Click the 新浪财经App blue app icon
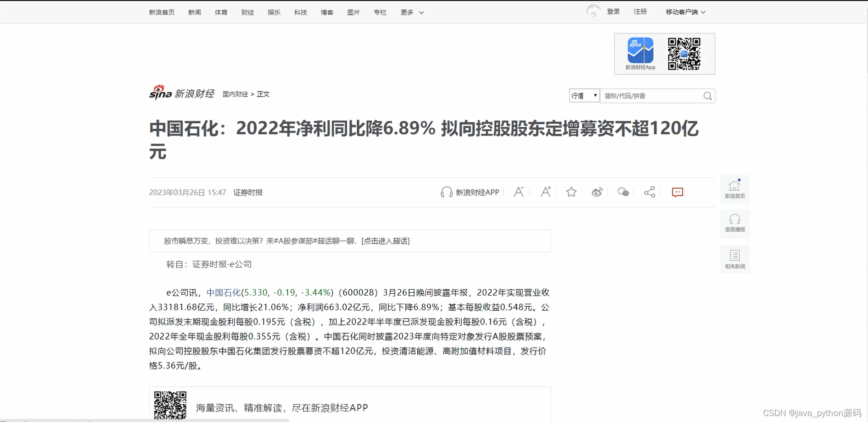868x422 pixels. pos(640,50)
